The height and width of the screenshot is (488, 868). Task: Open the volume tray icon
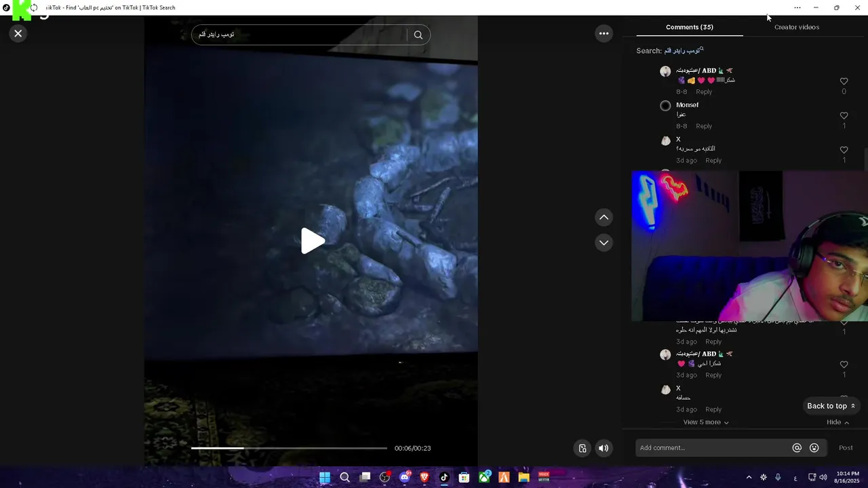(x=823, y=477)
